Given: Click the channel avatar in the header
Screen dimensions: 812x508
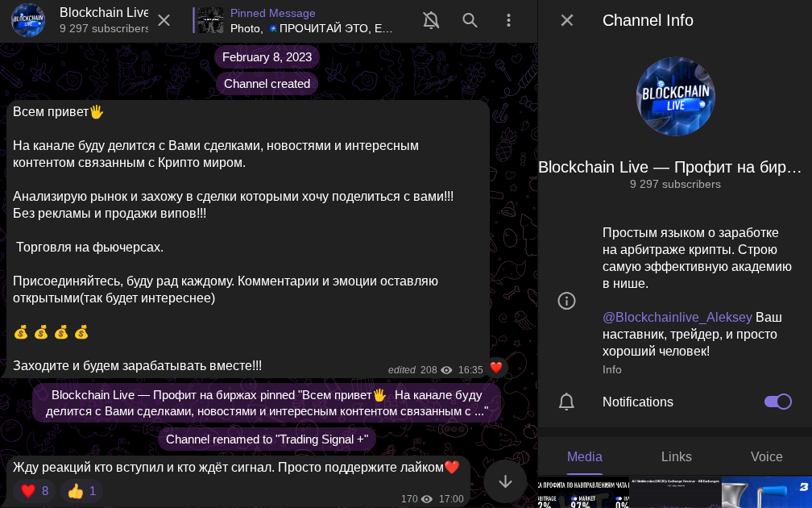Looking at the screenshot, I should pos(27,20).
